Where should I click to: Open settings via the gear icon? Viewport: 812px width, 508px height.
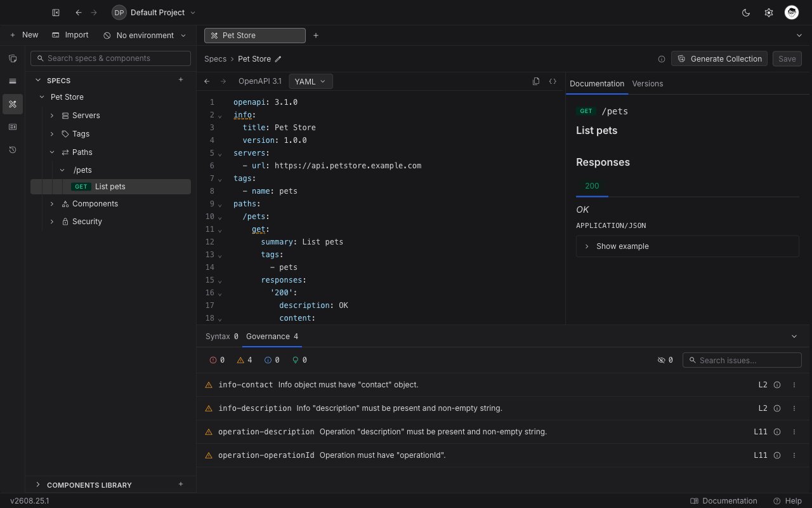click(769, 13)
